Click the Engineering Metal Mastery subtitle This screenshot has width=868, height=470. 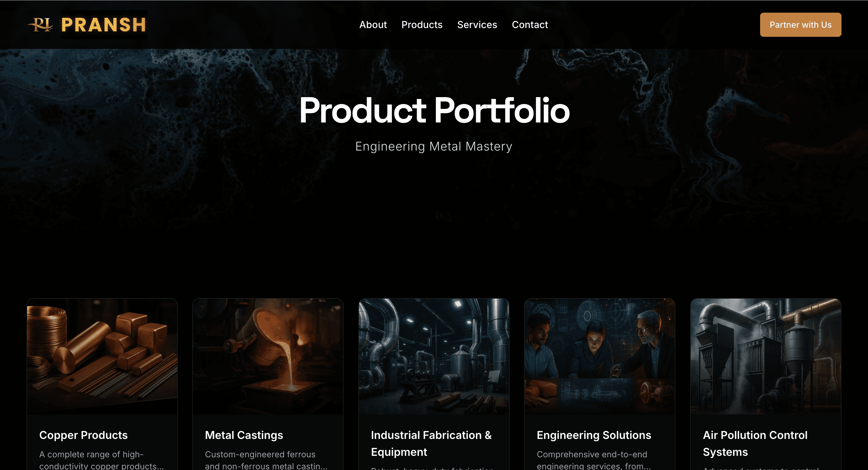434,146
